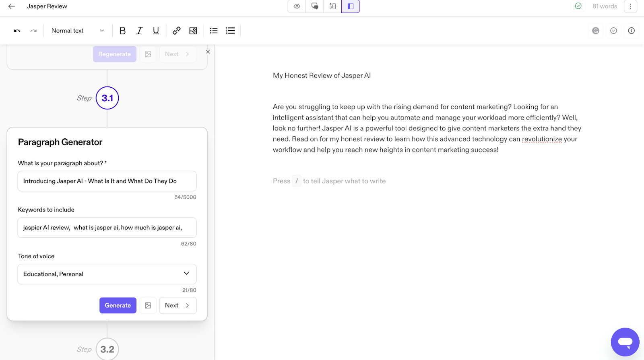Screen dimensions: 644x360
Task: Click the document title Jasper Review
Action: 47,6
